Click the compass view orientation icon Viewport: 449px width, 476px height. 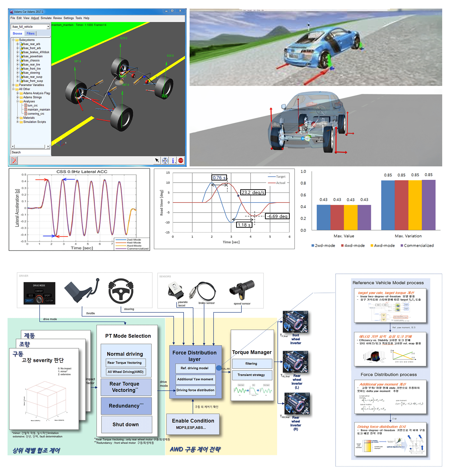(x=165, y=160)
